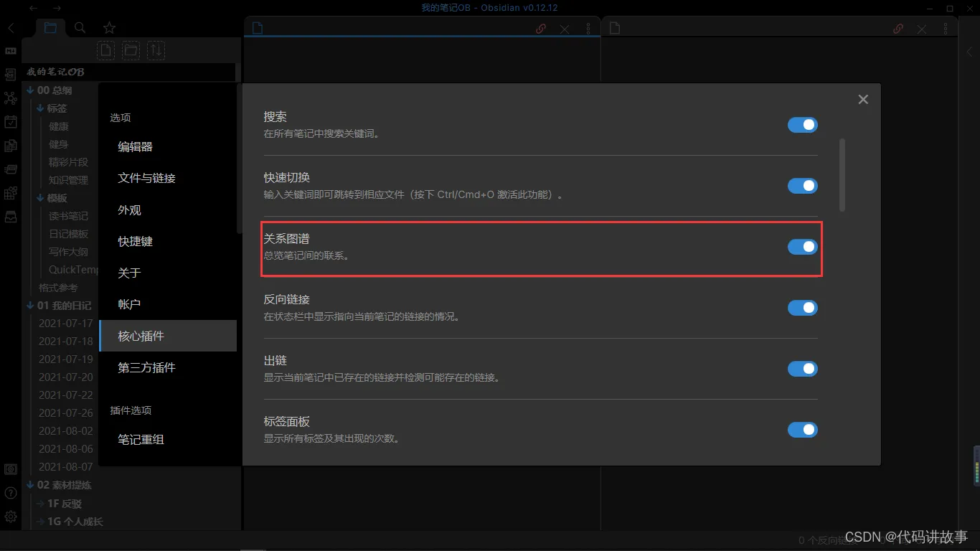The height and width of the screenshot is (551, 980).
Task: Open the blocks plugin ribbon icon
Action: click(11, 193)
